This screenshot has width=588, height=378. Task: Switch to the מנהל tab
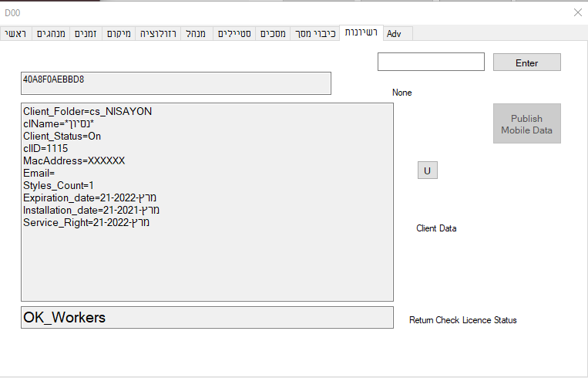click(197, 34)
